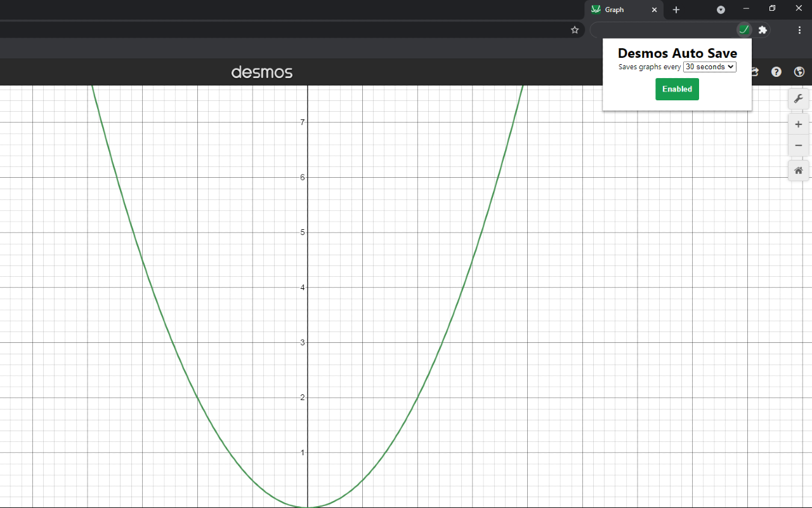This screenshot has height=508, width=812.
Task: Reset the view with the home icon
Action: 798,170
